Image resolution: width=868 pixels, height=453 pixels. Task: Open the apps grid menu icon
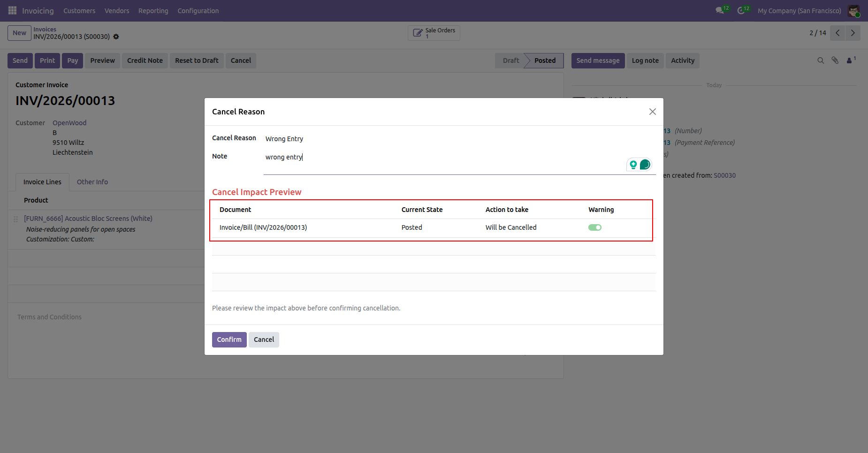[12, 10]
